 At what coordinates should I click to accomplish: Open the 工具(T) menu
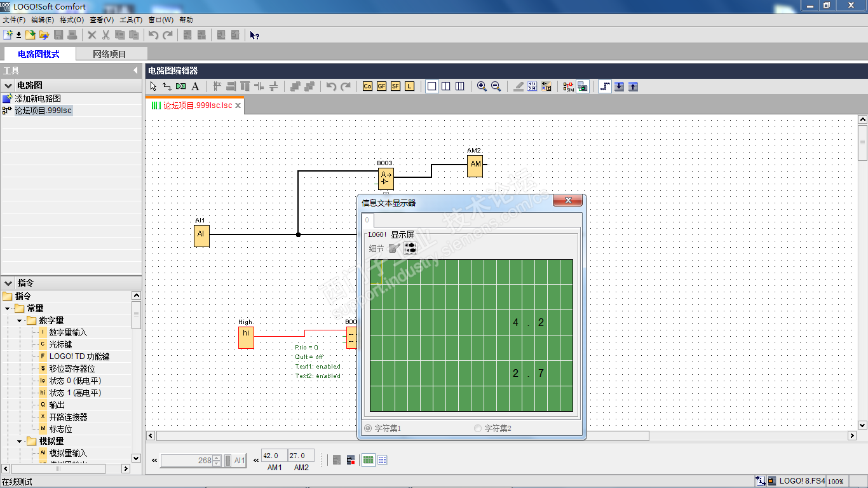[x=130, y=20]
